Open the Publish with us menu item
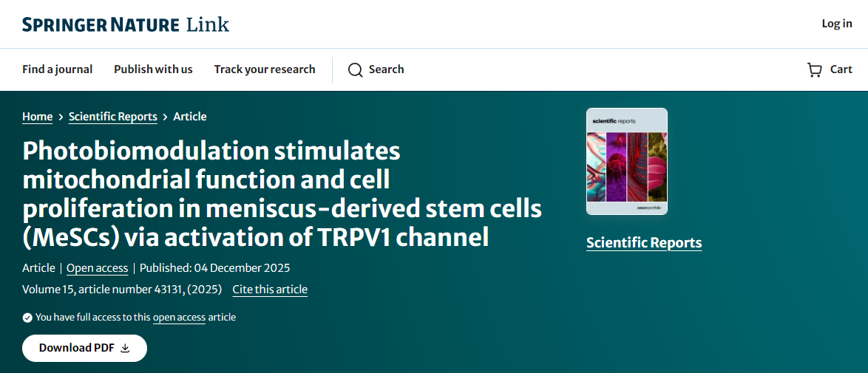 (x=153, y=69)
